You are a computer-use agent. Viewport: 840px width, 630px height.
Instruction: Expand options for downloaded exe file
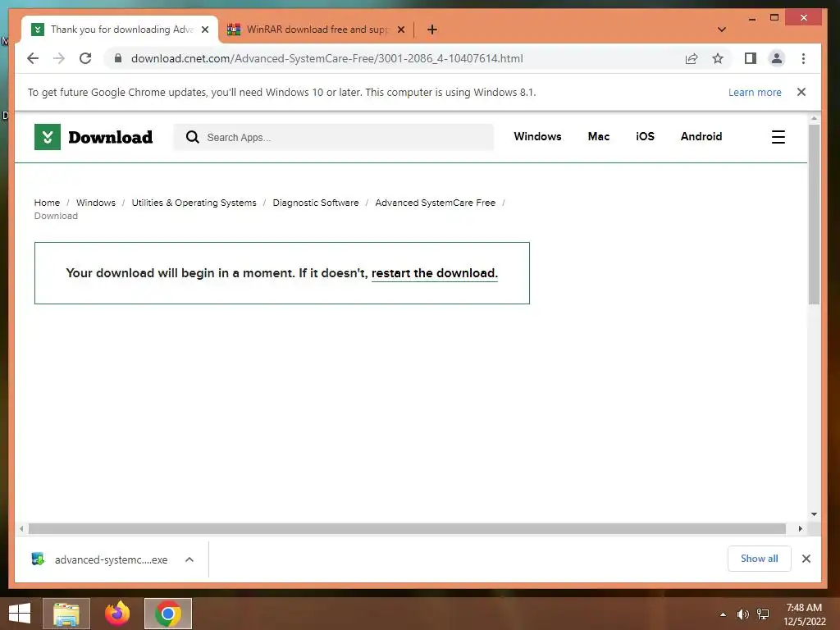189,559
